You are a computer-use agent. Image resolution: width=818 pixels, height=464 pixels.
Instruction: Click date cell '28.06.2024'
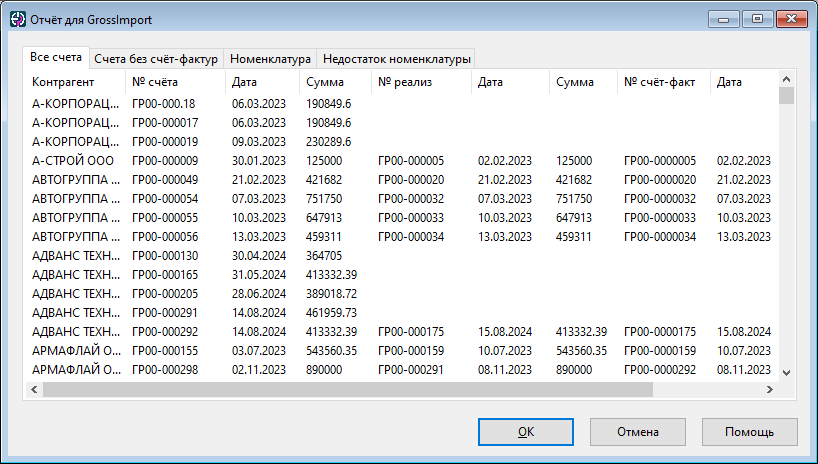coord(259,294)
